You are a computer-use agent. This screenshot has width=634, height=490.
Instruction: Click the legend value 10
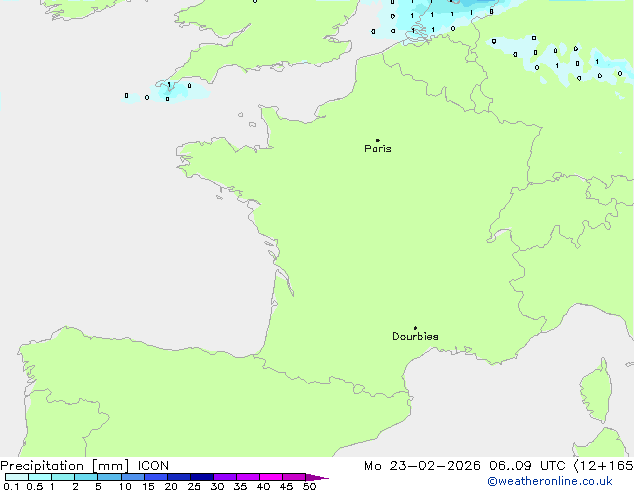[125, 486]
